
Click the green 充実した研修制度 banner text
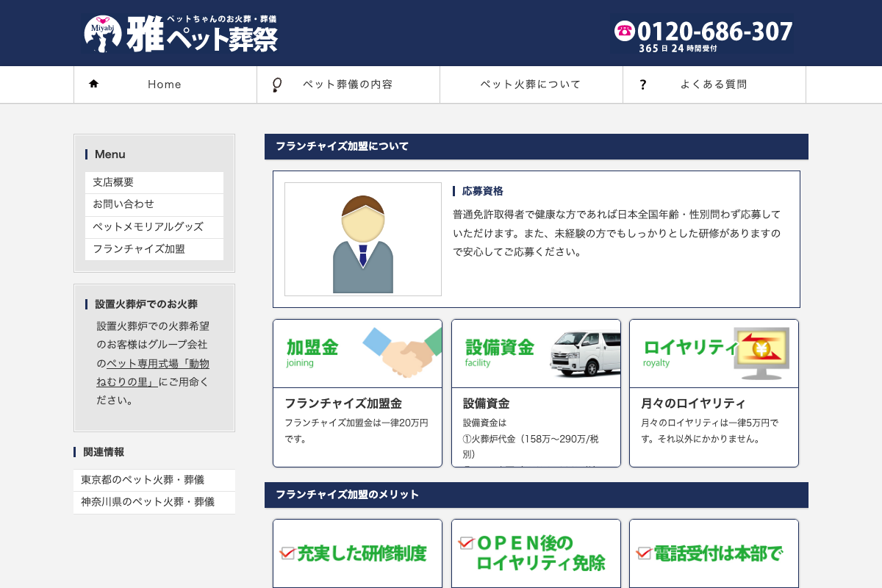point(362,553)
